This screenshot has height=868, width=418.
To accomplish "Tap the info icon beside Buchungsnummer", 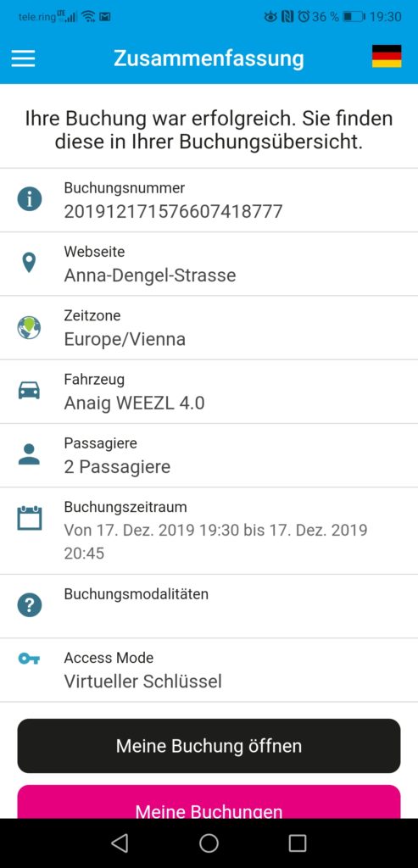I will click(30, 199).
